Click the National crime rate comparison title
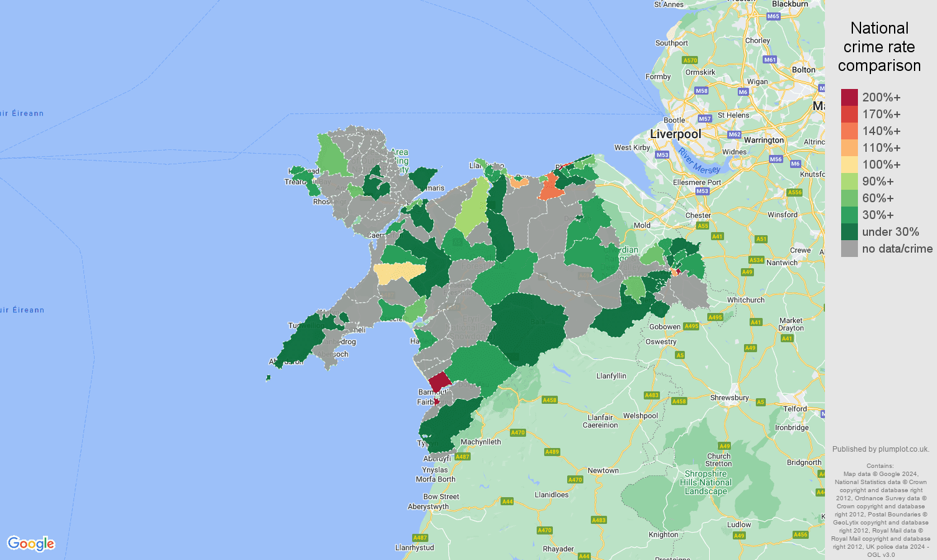 tap(879, 47)
